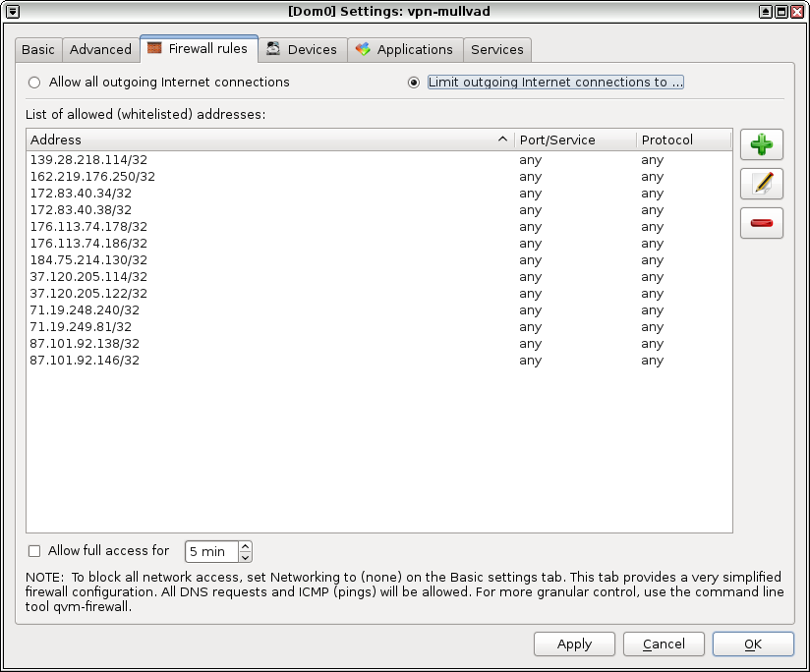This screenshot has width=810, height=672.
Task: Sort rules by Address column header
Action: pyautogui.click(x=265, y=140)
